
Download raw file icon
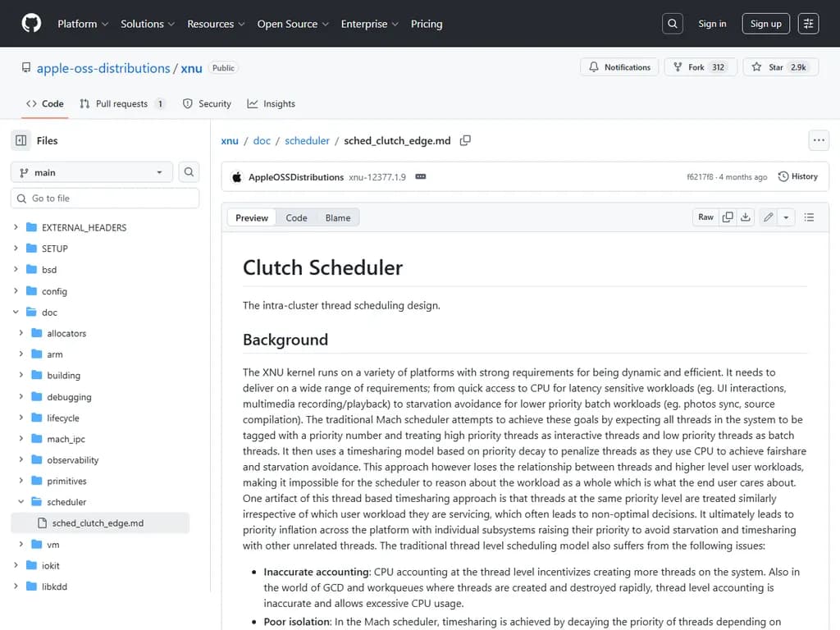click(x=746, y=217)
